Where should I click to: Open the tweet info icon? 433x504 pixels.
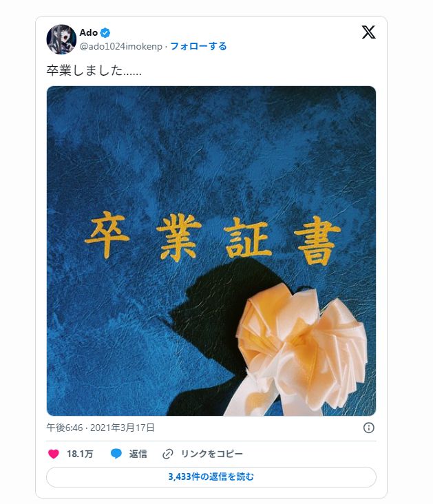(369, 428)
